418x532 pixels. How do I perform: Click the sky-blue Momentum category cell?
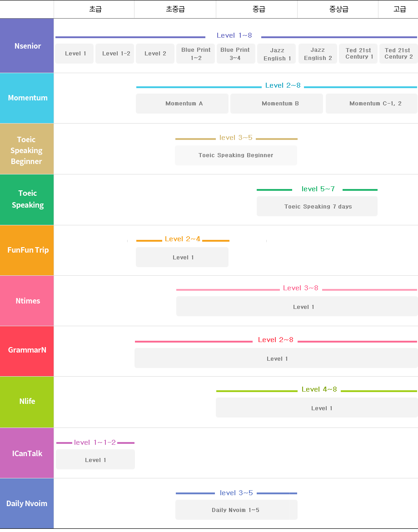point(27,98)
